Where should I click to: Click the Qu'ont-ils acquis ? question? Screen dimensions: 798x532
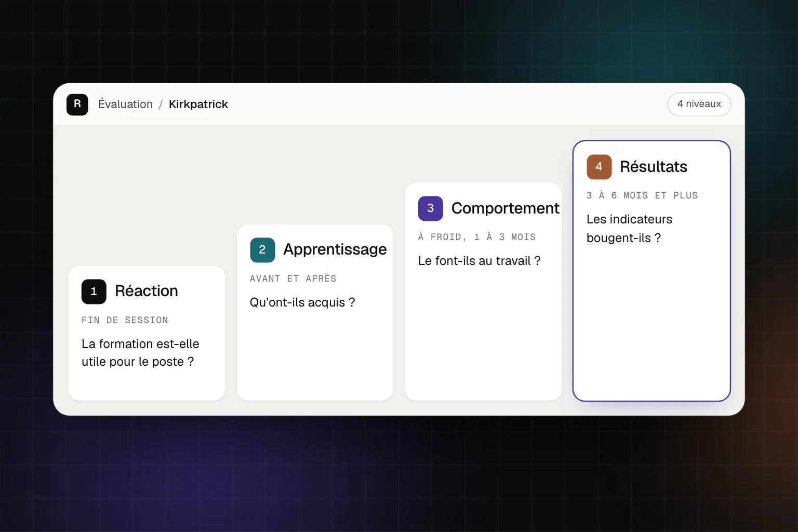pyautogui.click(x=302, y=302)
